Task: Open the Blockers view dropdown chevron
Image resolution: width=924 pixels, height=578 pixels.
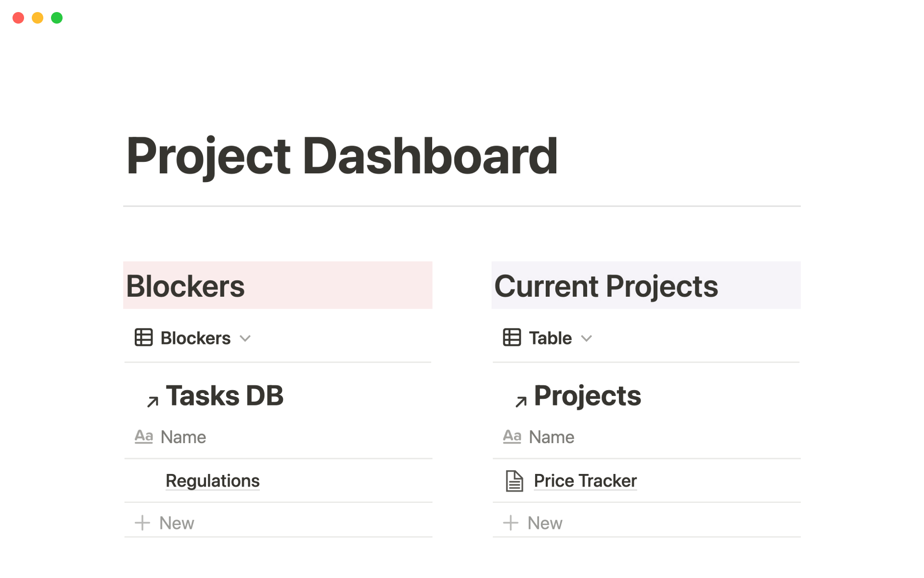Action: [245, 339]
